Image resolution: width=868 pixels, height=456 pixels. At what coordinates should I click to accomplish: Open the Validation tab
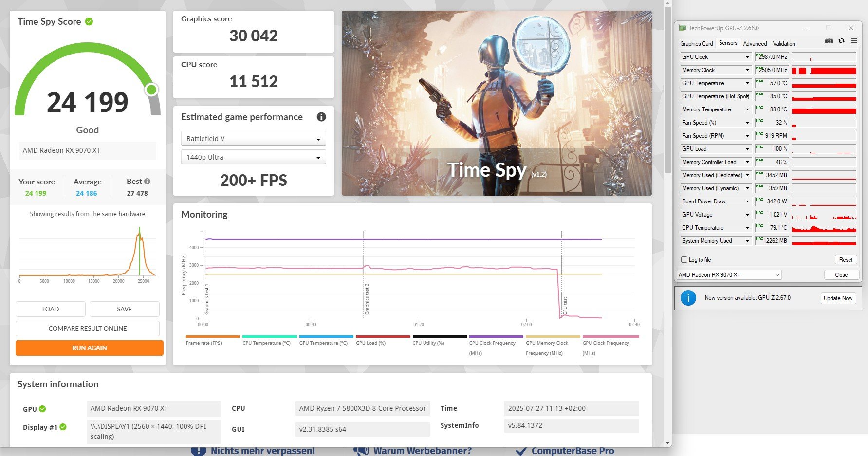coord(784,44)
